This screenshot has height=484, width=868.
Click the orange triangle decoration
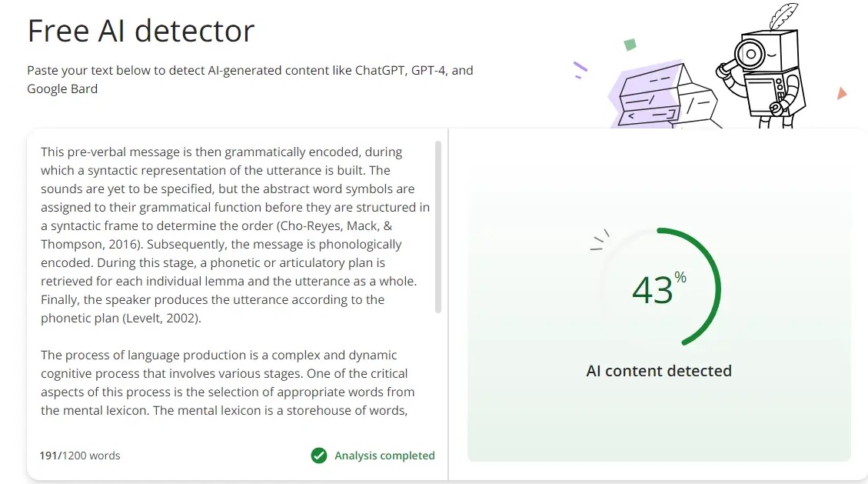point(842,93)
